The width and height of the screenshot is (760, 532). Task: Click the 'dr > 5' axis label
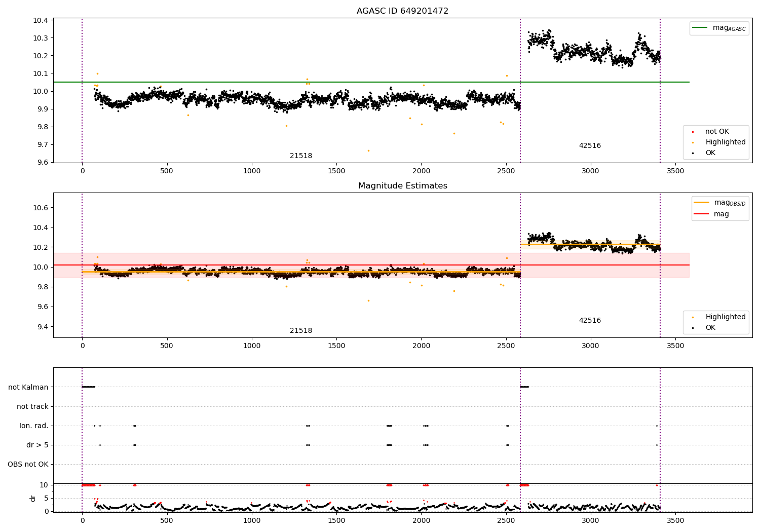point(37,445)
